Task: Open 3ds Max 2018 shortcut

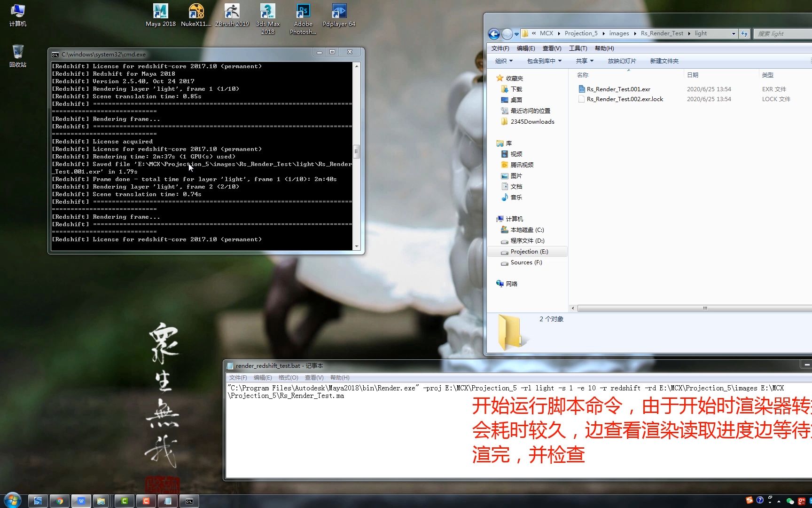Action: point(267,12)
